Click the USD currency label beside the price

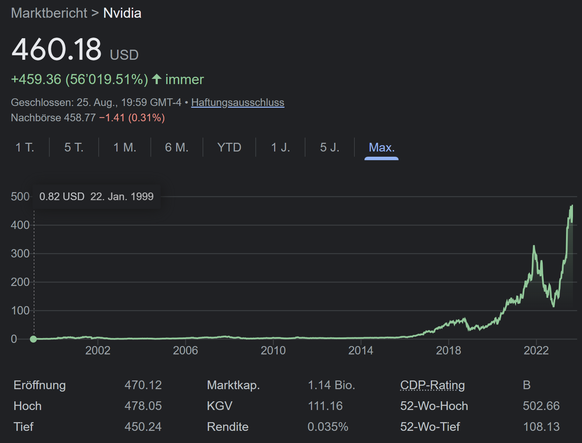(124, 55)
